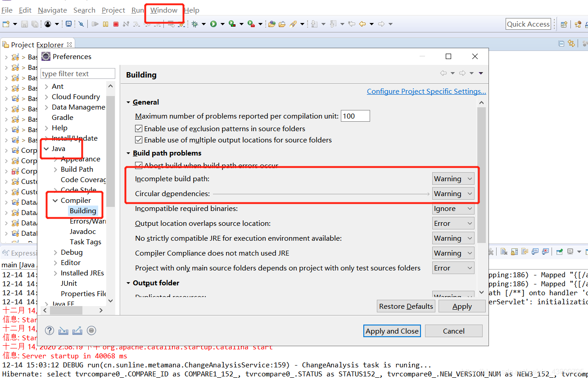Open the Project menu
Viewport: 588px width, 380px height.
click(113, 10)
